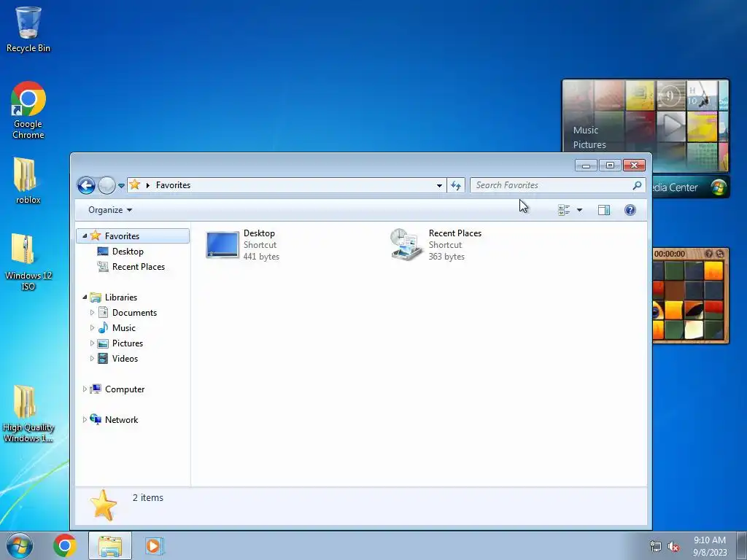The image size is (747, 560).
Task: Toggle the preview pane button
Action: coord(603,210)
